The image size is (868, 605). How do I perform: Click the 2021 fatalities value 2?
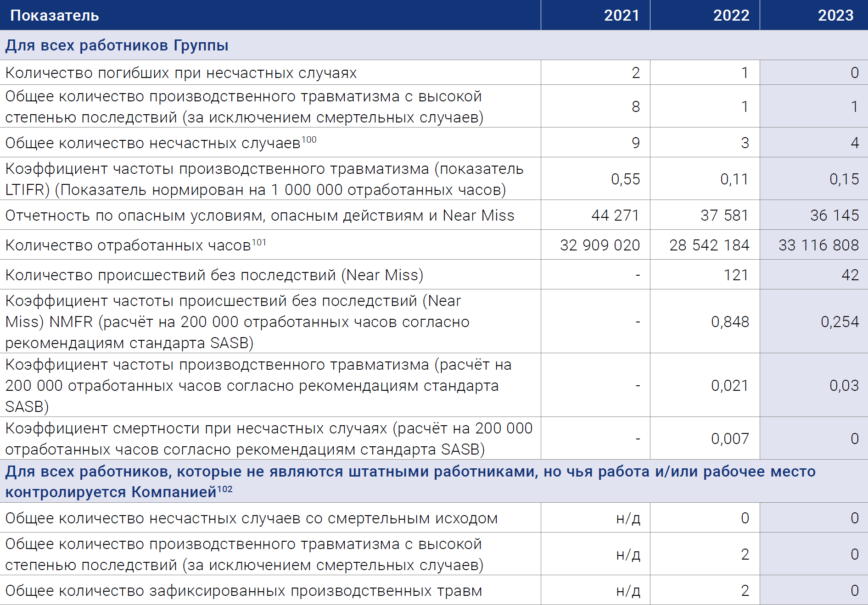[x=636, y=72]
